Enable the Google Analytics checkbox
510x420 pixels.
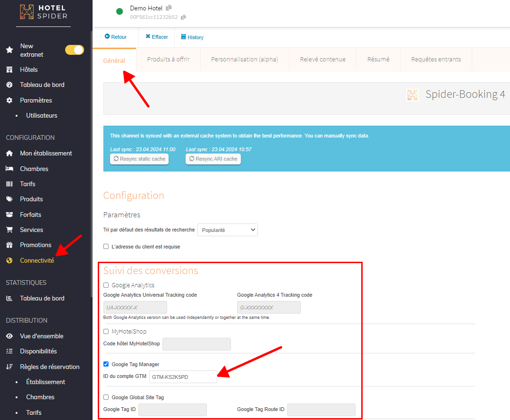click(106, 285)
